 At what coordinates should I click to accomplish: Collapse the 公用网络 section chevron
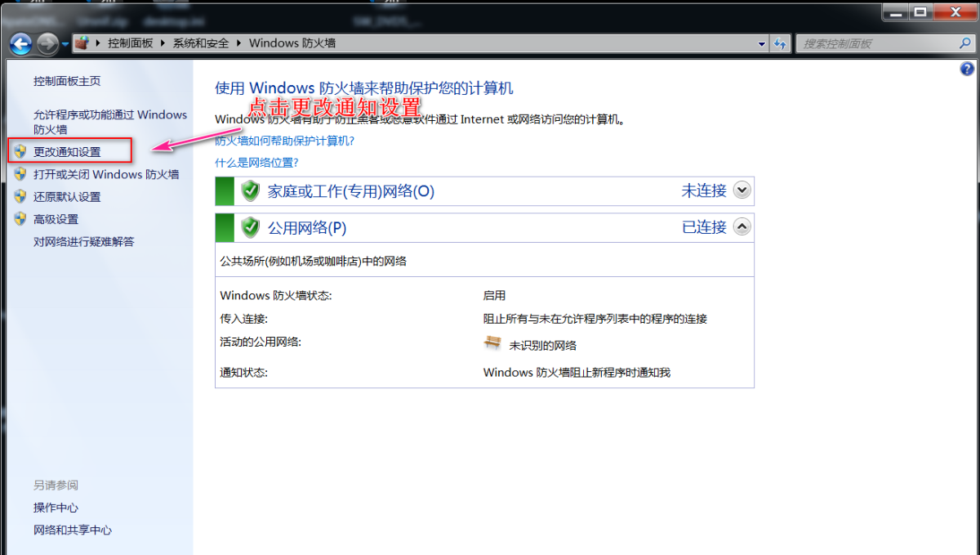(742, 226)
